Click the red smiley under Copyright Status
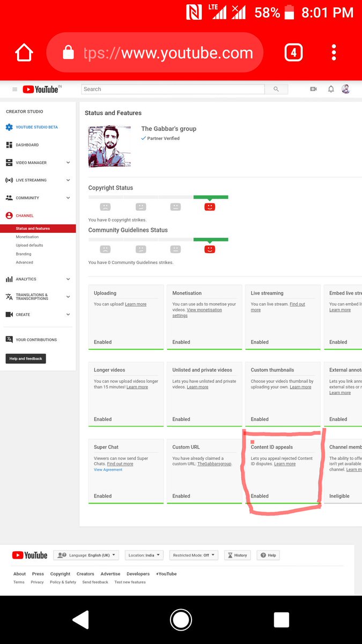362x644 pixels. 210,207
